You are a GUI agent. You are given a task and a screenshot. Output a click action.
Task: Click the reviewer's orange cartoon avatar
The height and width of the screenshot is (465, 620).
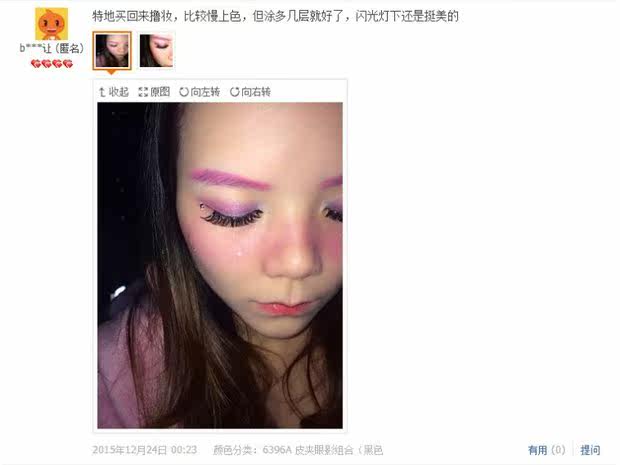click(51, 24)
